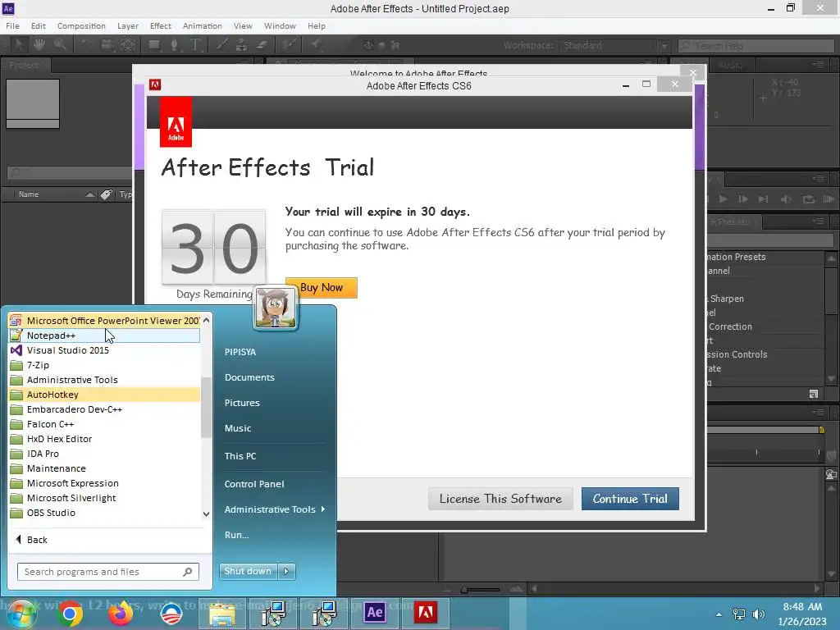
Task: Open the Help menu
Action: [316, 25]
